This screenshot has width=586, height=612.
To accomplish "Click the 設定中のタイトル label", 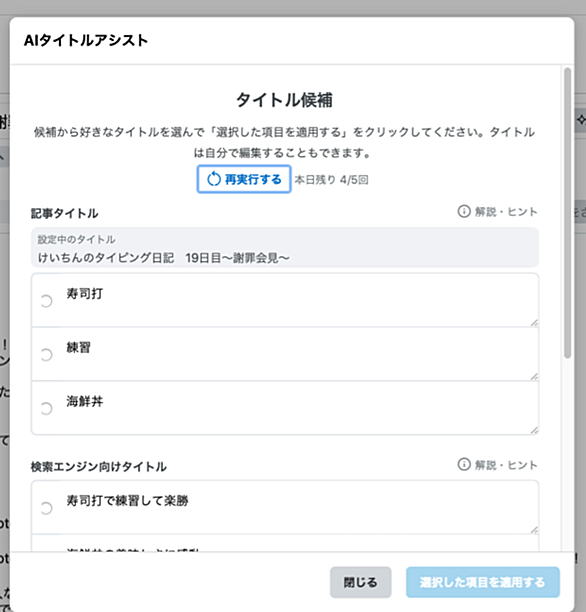I will click(76, 239).
